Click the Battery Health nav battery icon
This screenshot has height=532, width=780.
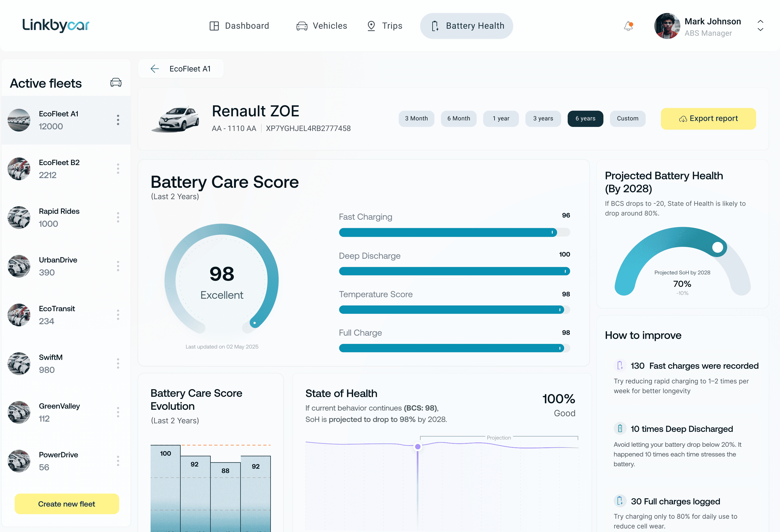[x=435, y=26]
